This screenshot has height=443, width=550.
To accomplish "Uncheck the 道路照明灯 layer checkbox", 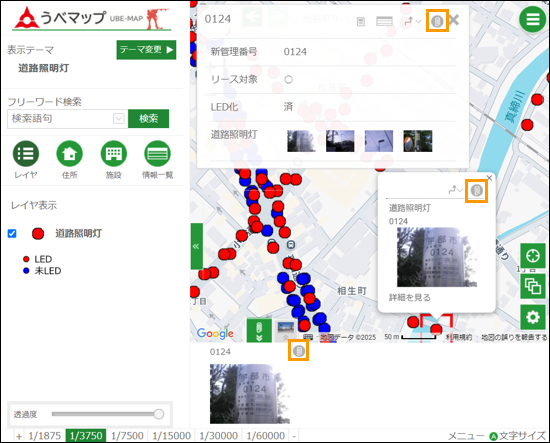I will point(12,233).
